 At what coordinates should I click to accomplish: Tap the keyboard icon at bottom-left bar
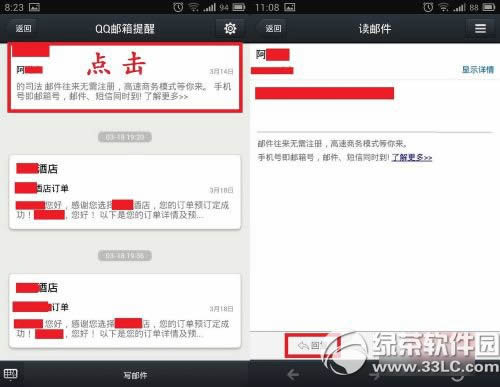coord(11,374)
